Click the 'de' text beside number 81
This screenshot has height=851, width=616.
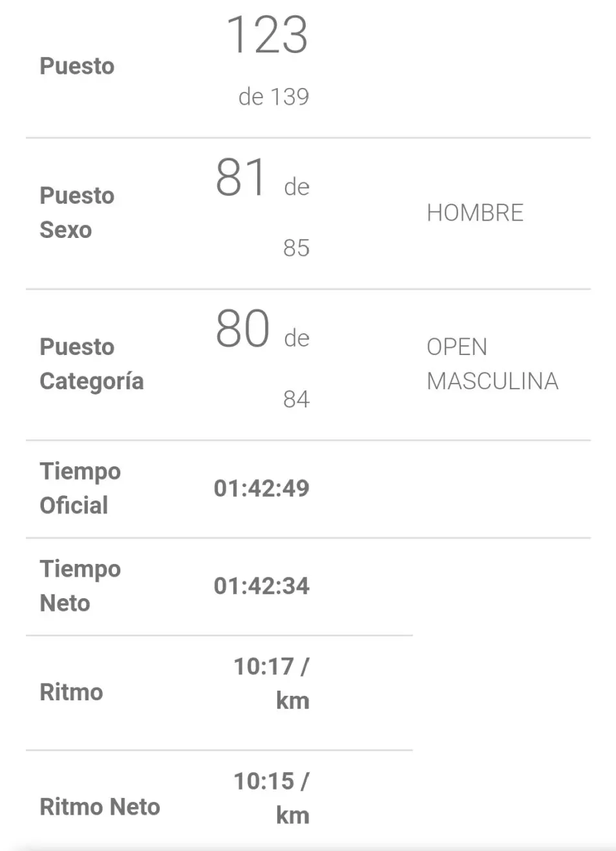pos(297,188)
